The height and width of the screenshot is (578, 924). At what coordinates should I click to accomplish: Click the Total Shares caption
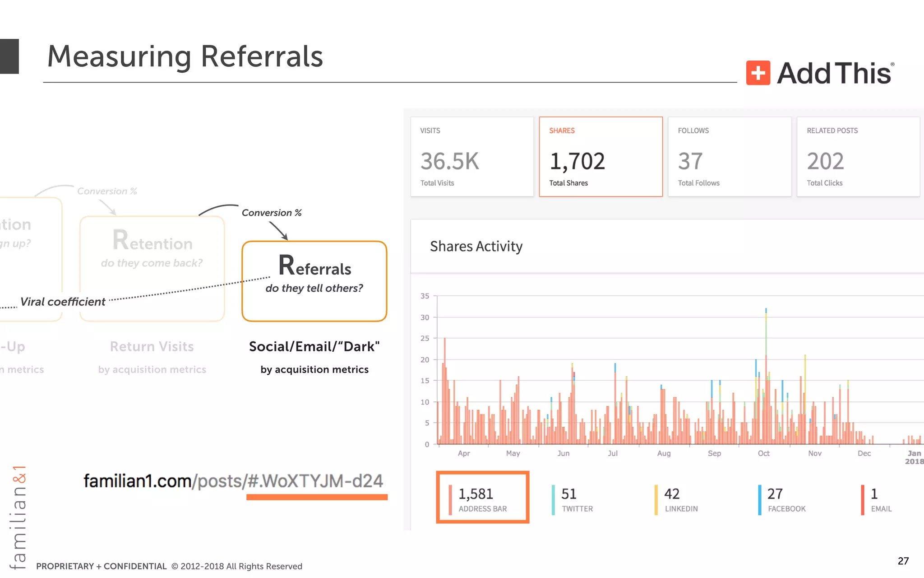point(568,183)
